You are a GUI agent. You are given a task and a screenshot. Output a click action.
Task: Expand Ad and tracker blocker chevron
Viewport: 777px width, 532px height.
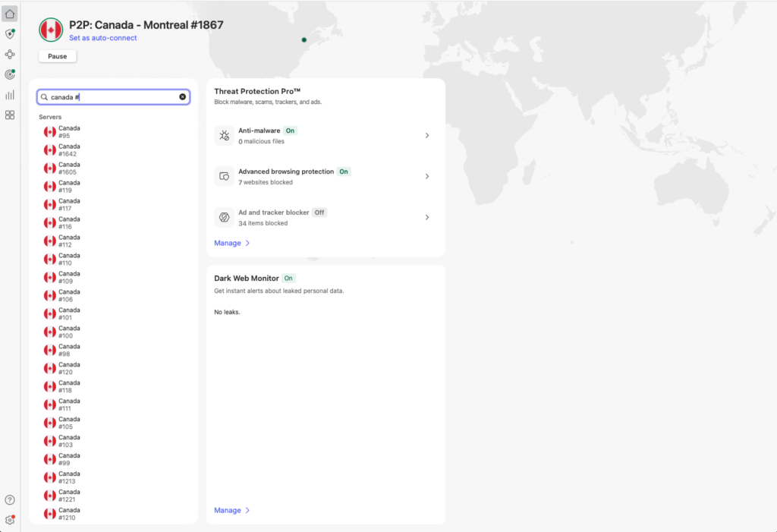pos(427,217)
